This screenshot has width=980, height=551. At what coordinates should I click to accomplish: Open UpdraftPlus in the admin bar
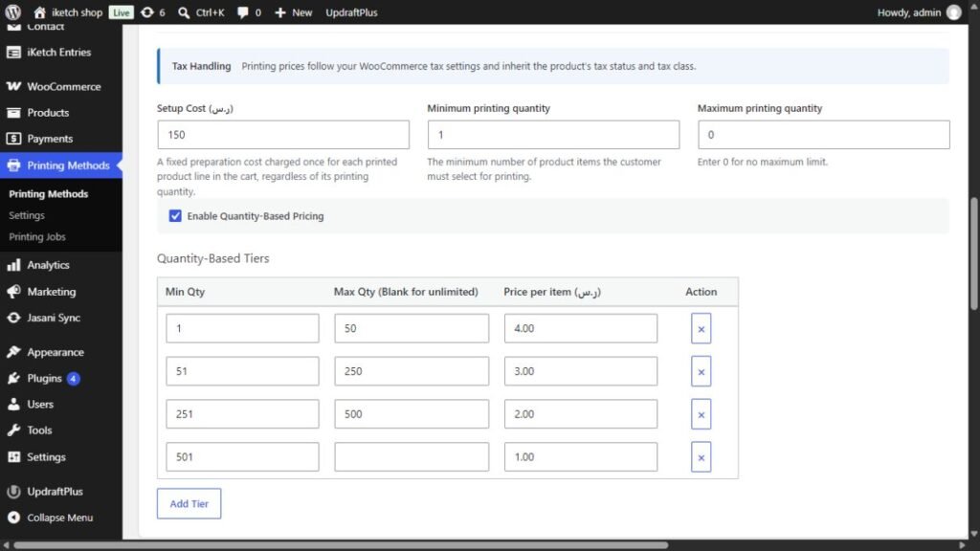351,12
